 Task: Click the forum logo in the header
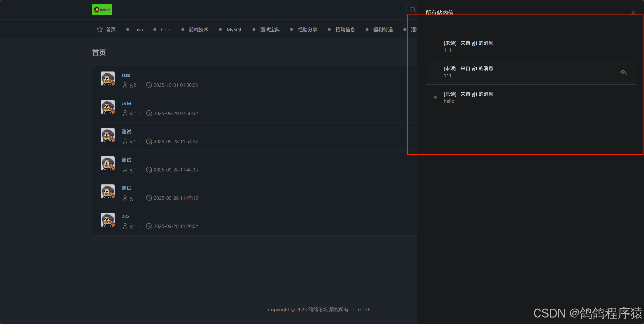[102, 10]
